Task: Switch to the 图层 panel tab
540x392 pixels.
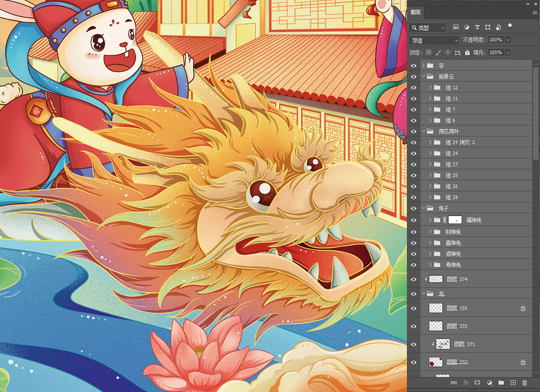Action: tap(416, 13)
